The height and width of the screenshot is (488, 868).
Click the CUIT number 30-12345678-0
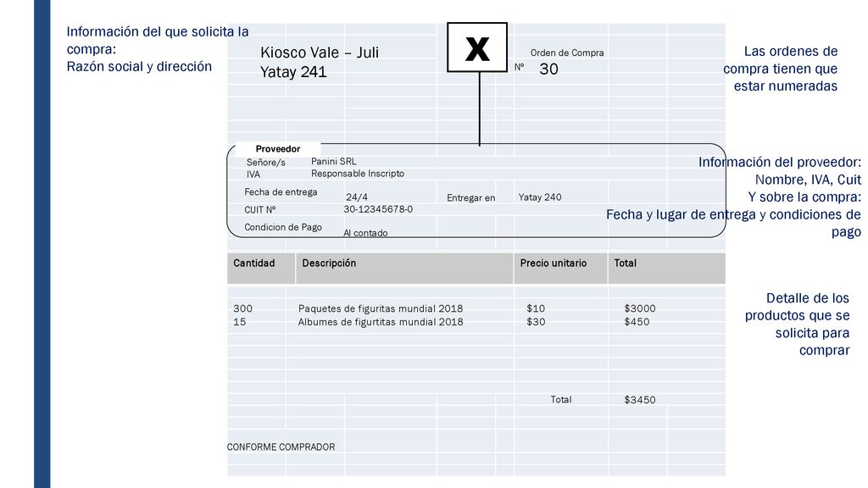[378, 209]
